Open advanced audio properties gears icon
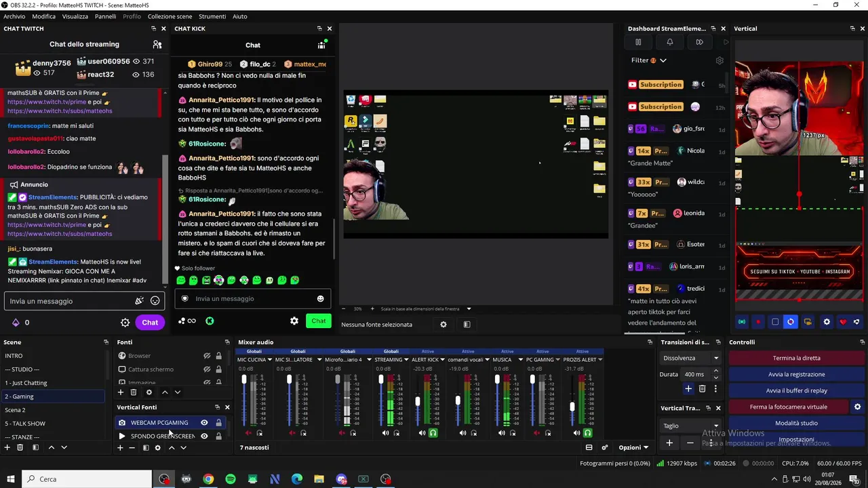This screenshot has height=488, width=868. [x=605, y=447]
